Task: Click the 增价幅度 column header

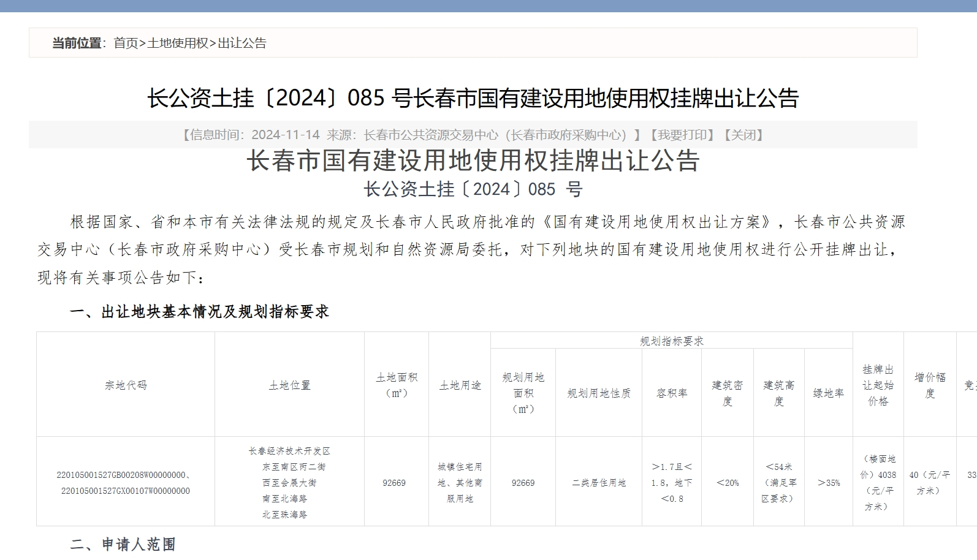Action: (x=930, y=385)
